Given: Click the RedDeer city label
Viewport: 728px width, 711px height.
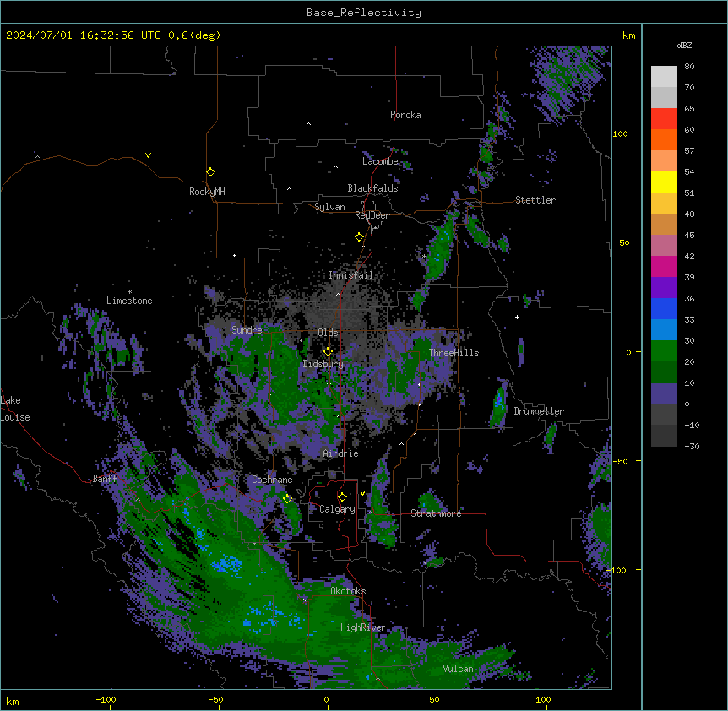Looking at the screenshot, I should (372, 215).
